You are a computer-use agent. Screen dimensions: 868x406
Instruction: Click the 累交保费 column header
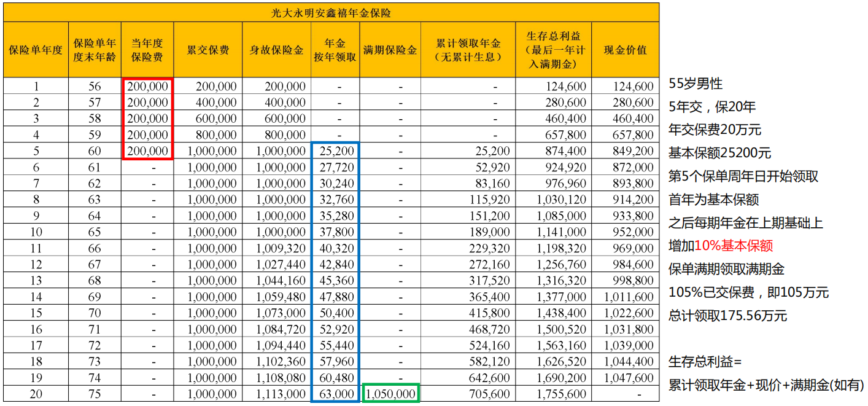[208, 50]
